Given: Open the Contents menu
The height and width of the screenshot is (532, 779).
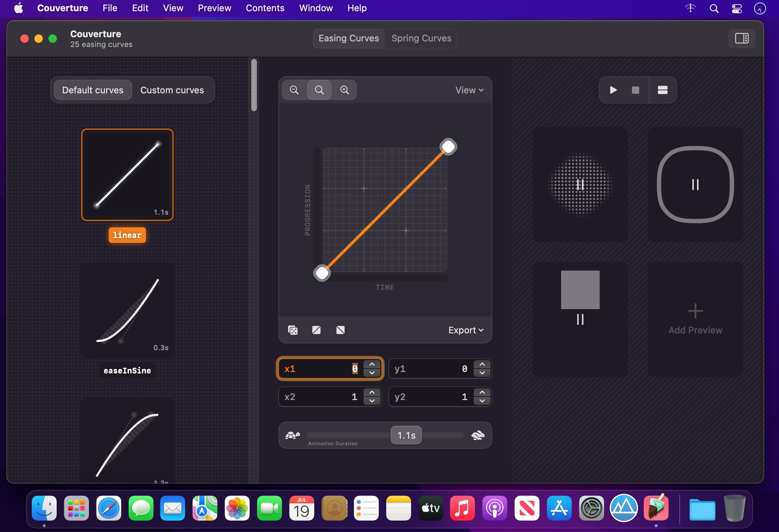Looking at the screenshot, I should point(265,8).
